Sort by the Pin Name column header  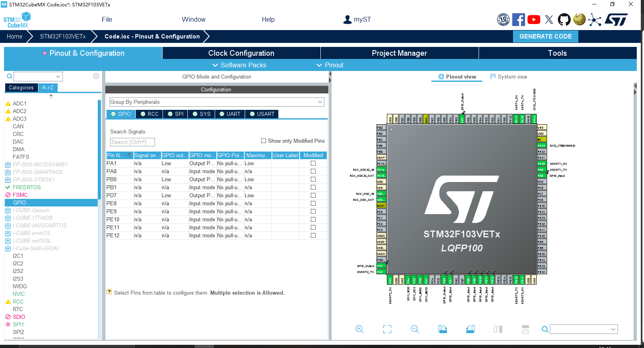coord(119,155)
